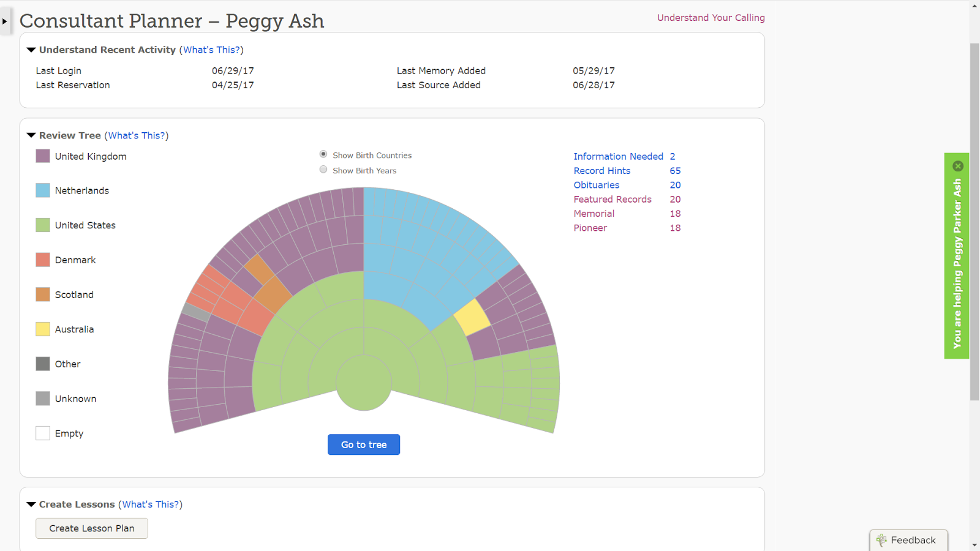The width and height of the screenshot is (980, 551).
Task: Click the Australia yellow legend swatch
Action: point(43,329)
